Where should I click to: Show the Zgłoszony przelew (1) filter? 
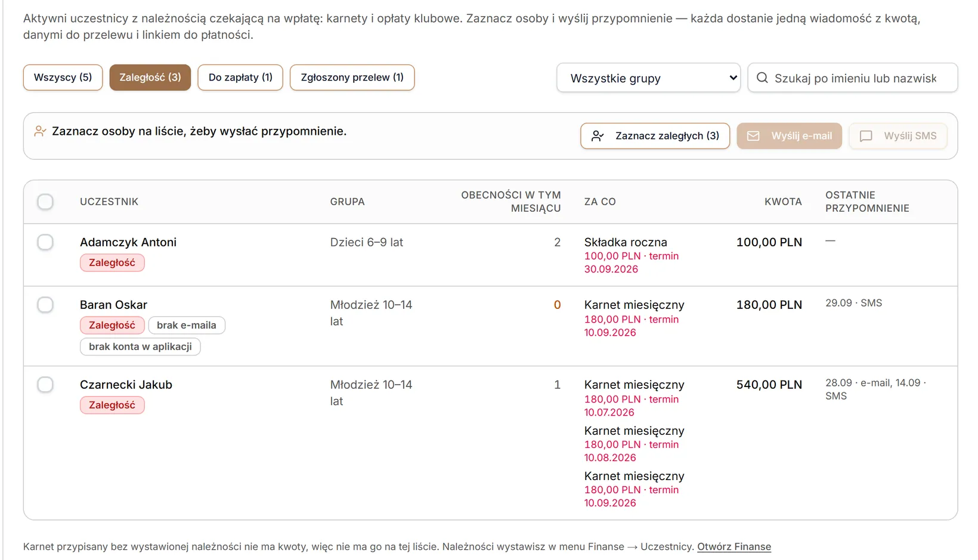click(x=352, y=78)
